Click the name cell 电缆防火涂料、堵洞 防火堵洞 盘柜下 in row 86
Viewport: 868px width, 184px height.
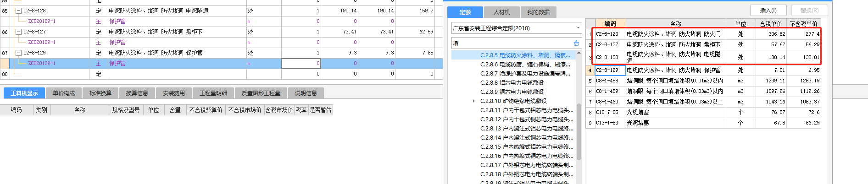point(177,32)
